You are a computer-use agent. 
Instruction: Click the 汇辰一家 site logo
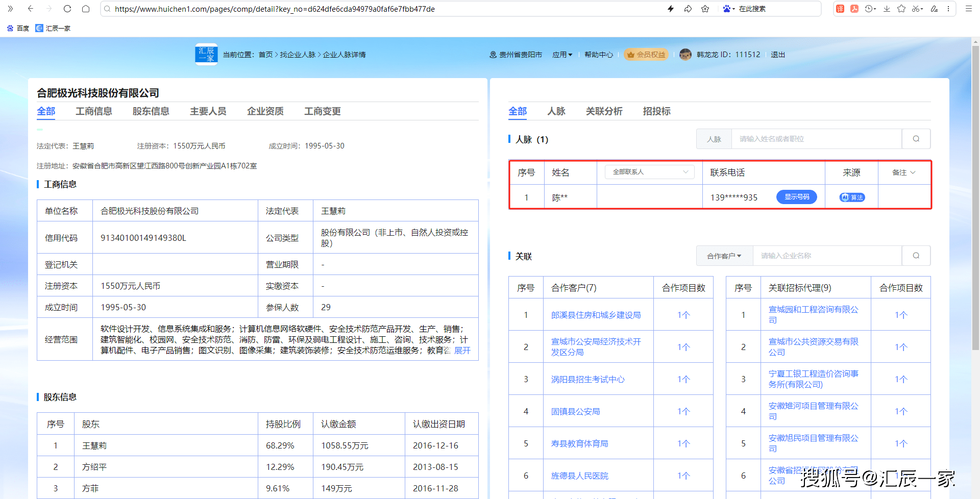coord(206,54)
